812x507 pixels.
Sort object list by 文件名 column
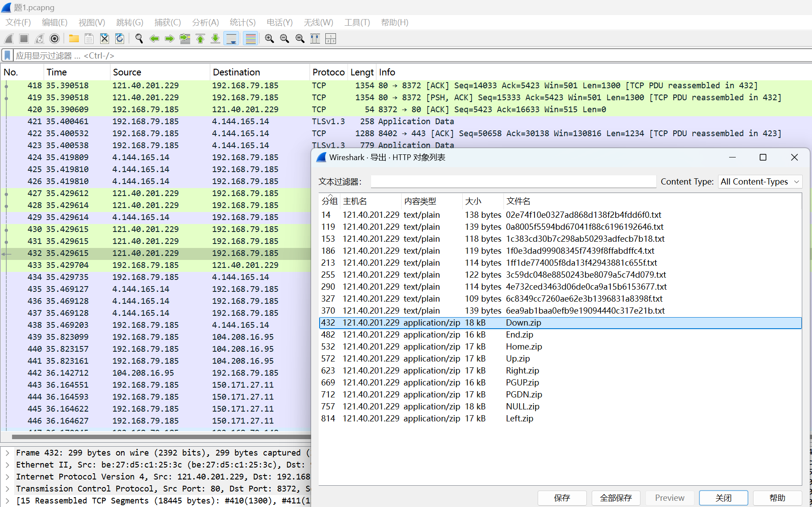click(652, 201)
